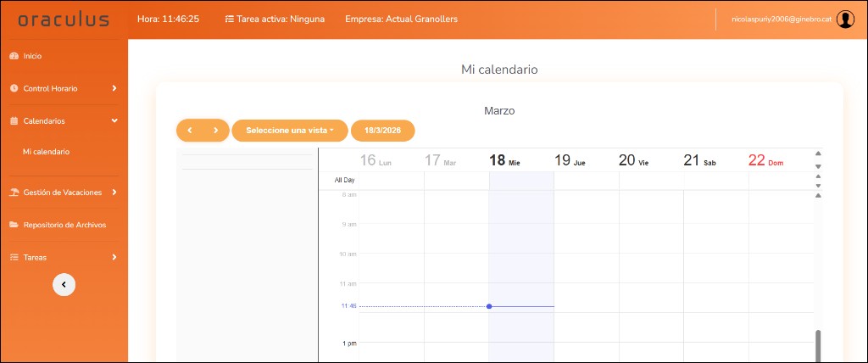Open the Seleccione una vista dropdown
The height and width of the screenshot is (363, 868).
pyautogui.click(x=290, y=131)
